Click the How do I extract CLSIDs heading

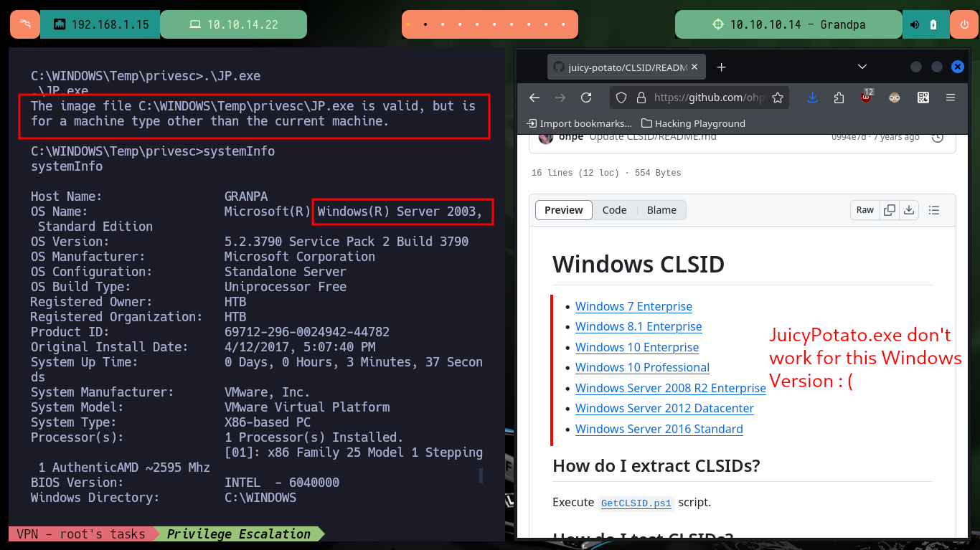tap(656, 466)
